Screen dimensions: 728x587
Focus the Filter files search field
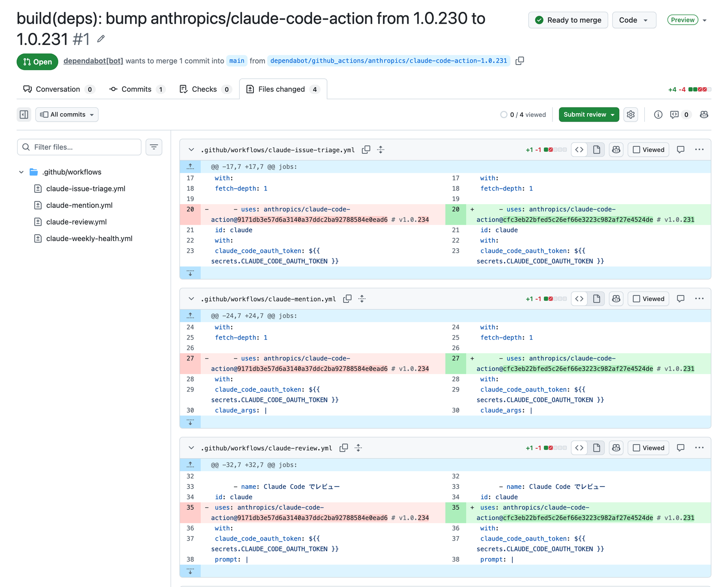point(79,147)
